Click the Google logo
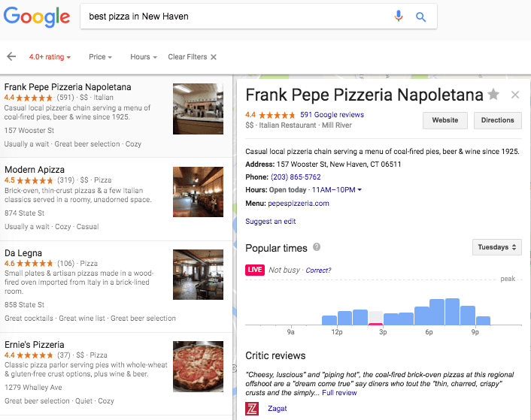Image resolution: width=531 pixels, height=420 pixels. pos(37,17)
